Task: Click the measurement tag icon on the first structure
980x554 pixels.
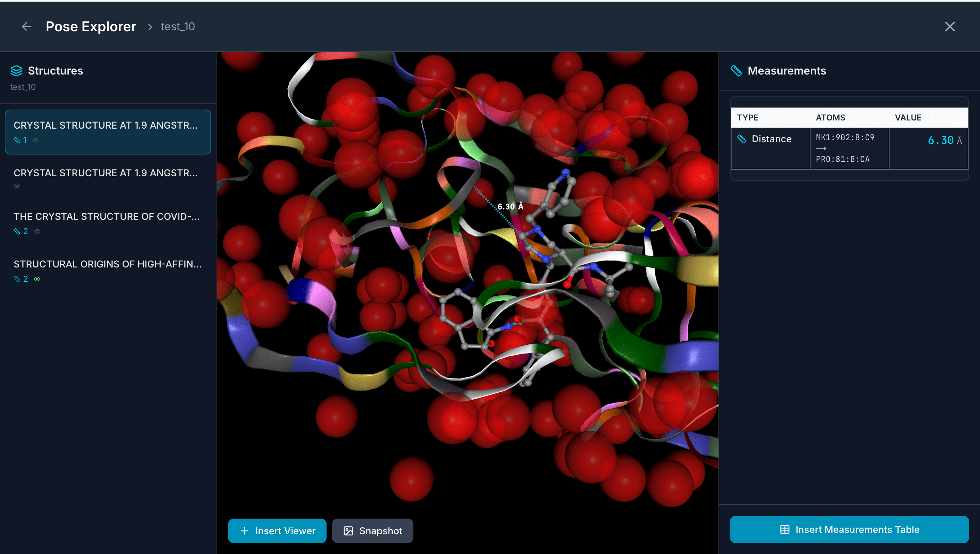Action: point(17,141)
